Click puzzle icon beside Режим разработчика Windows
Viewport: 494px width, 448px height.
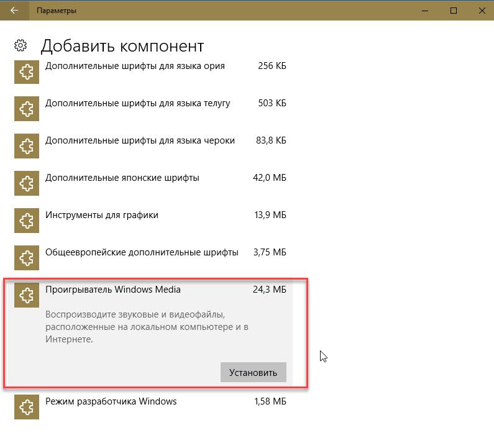click(x=26, y=407)
